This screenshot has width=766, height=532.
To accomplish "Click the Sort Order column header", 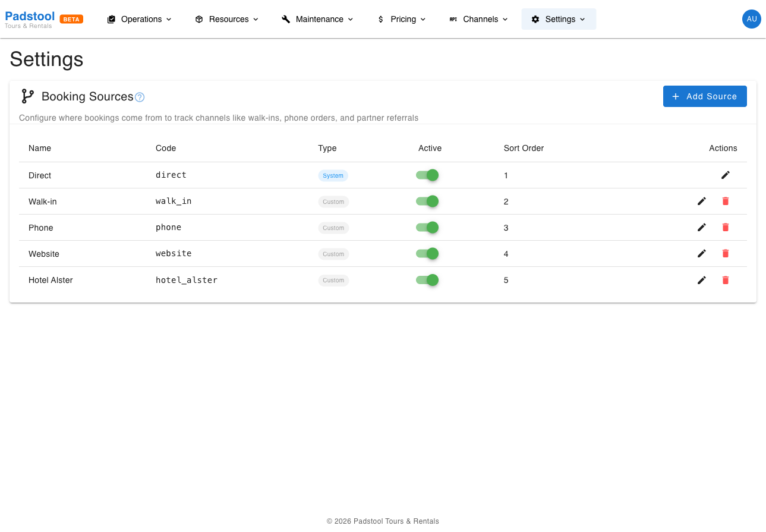I will point(524,148).
